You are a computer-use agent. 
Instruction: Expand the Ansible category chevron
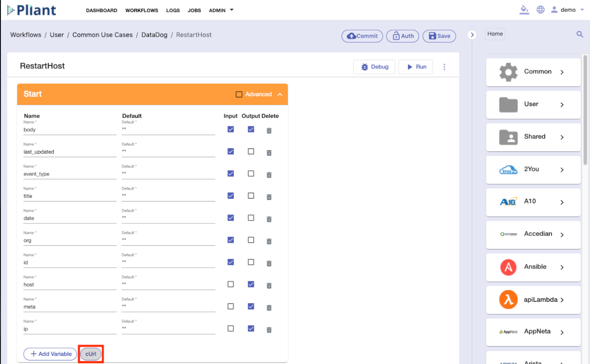point(562,267)
